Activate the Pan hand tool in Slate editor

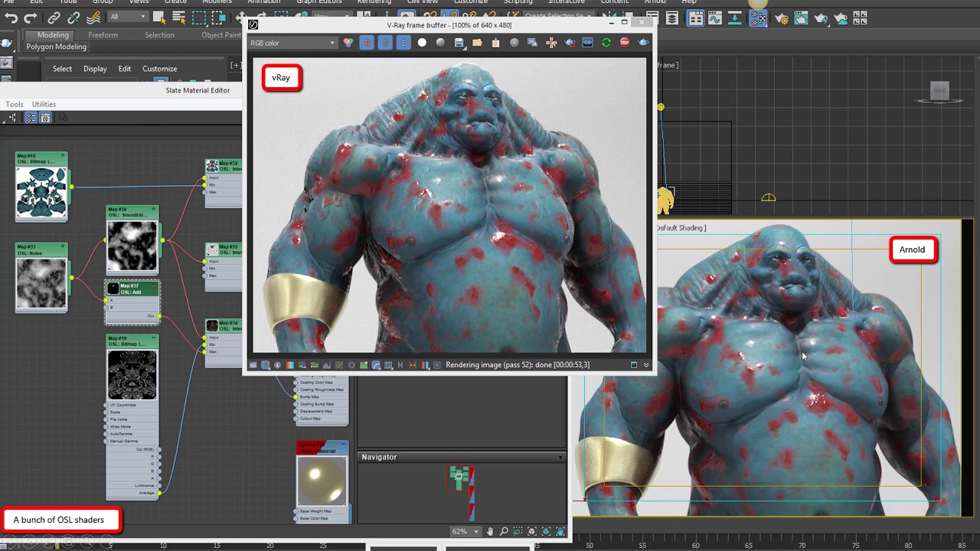[490, 531]
